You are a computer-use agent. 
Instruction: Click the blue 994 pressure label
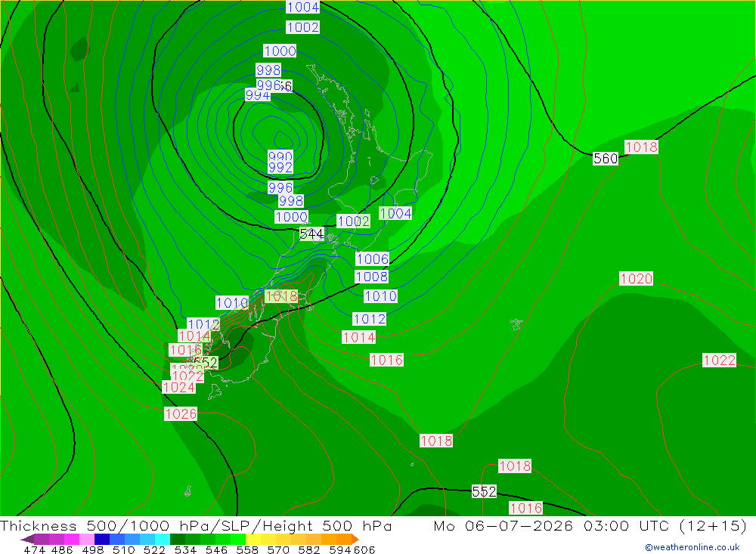[258, 95]
